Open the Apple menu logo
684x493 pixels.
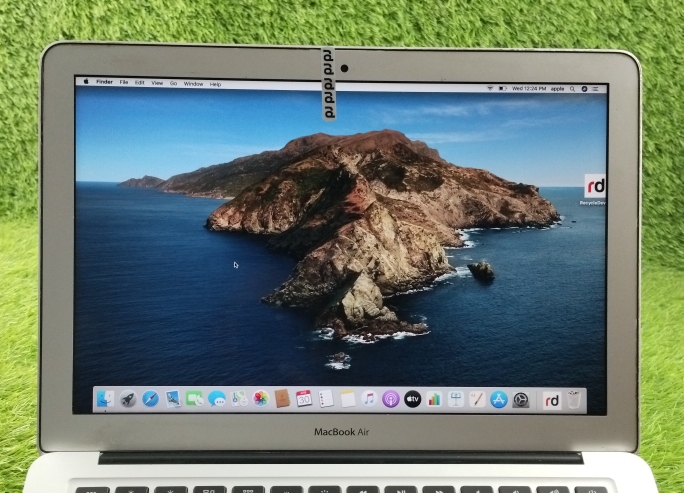coord(86,81)
